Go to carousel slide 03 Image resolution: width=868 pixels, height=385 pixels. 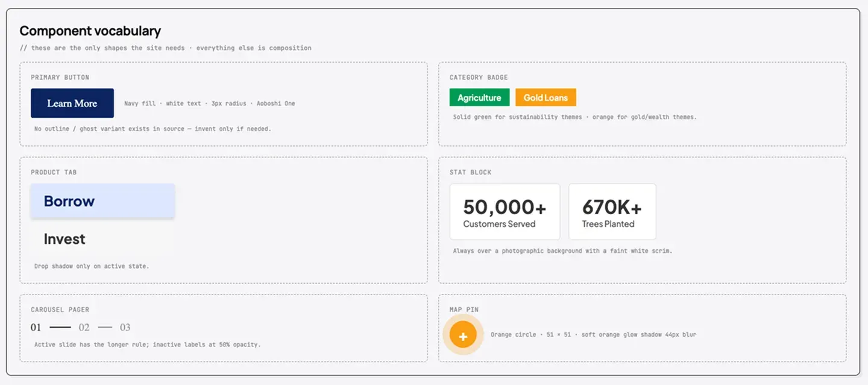pos(125,328)
